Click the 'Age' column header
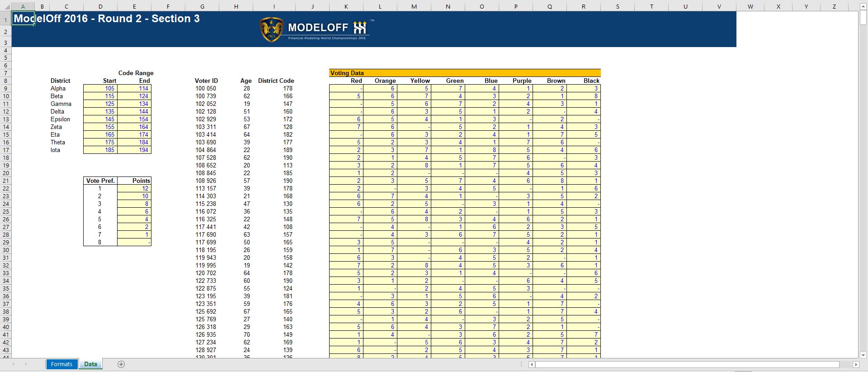This screenshot has width=868, height=372. point(246,81)
